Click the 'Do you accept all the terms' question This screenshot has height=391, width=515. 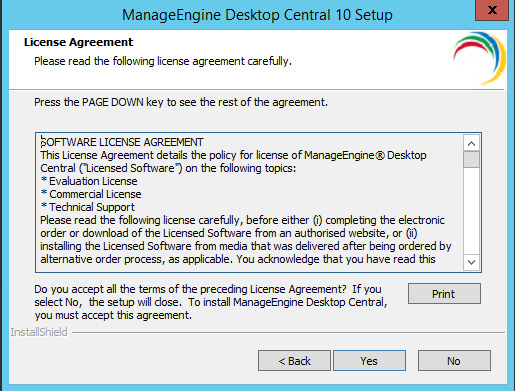click(211, 302)
